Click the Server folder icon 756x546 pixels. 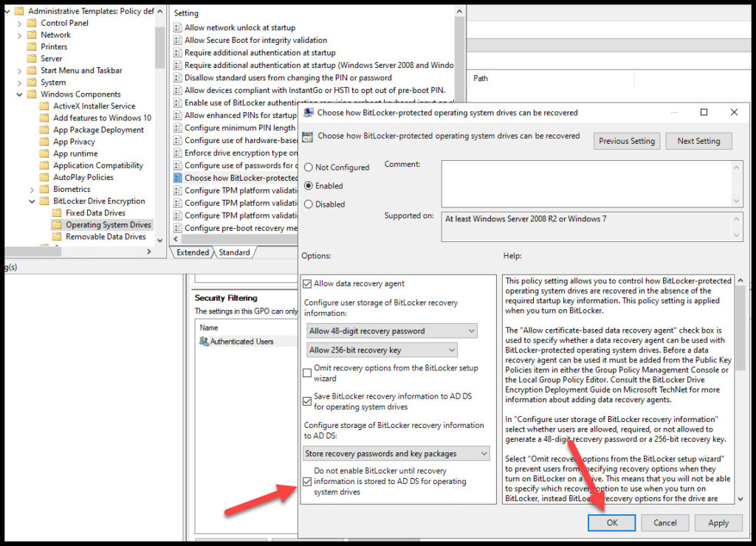[32, 58]
